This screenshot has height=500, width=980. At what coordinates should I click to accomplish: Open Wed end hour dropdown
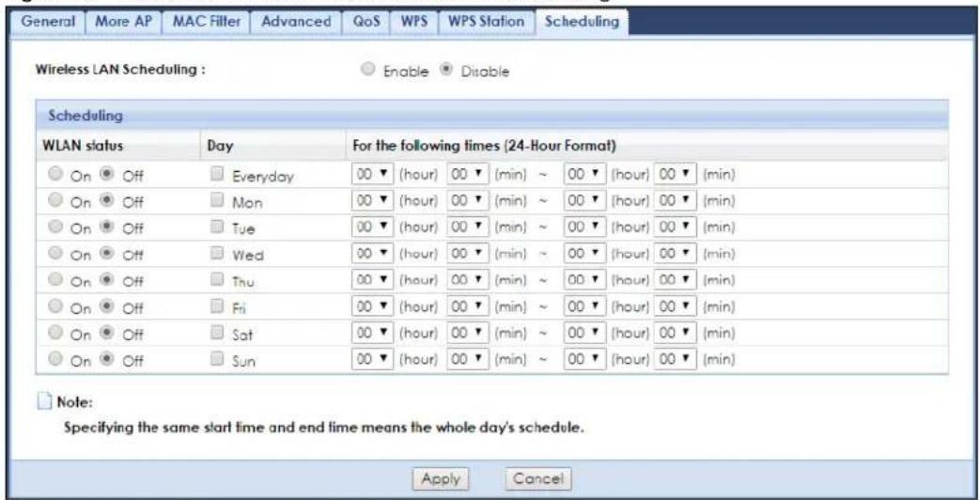click(584, 254)
